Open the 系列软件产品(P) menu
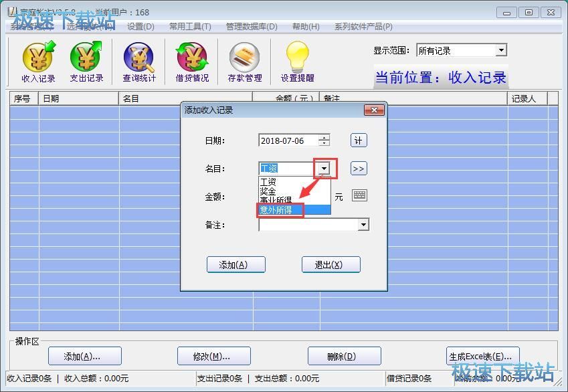Image resolution: width=568 pixels, height=392 pixels. [x=363, y=27]
